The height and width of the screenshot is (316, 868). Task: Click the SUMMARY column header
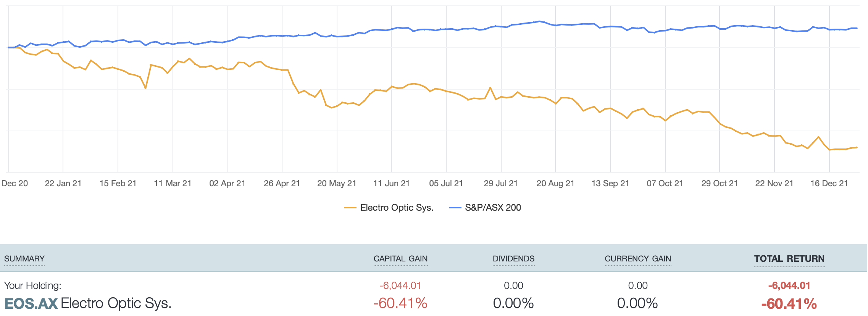24,259
